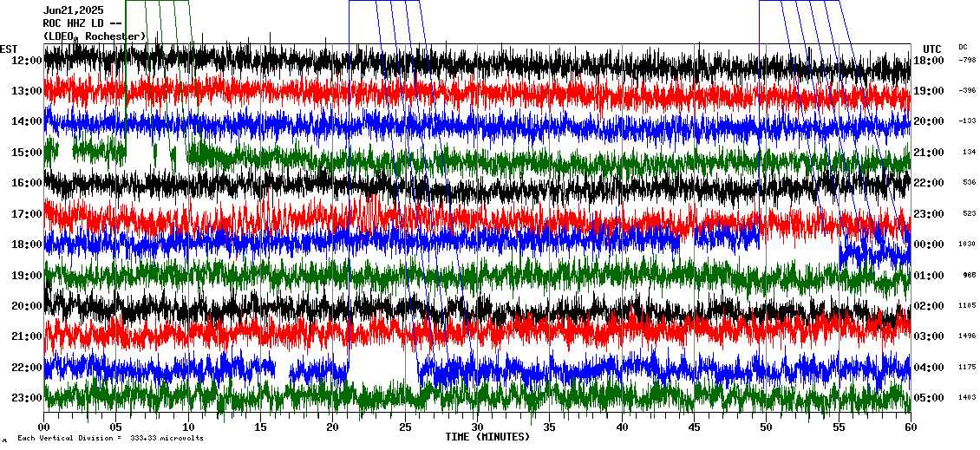
Task: Click the UTC column header
Action: coord(932,49)
